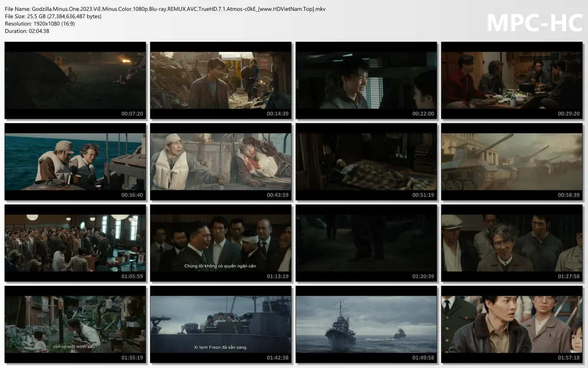Click the crowded meeting thumbnail at 01:05:59
Viewport: 588px width, 368px height.
[x=76, y=244]
